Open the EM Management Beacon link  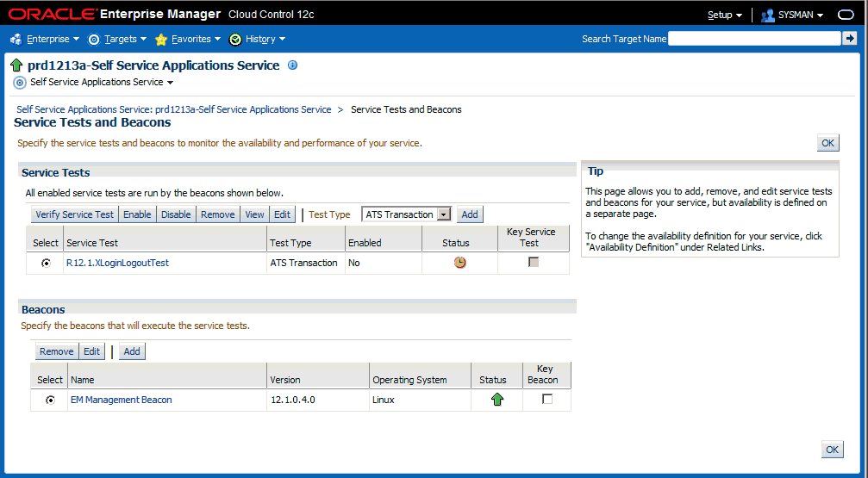coord(122,400)
